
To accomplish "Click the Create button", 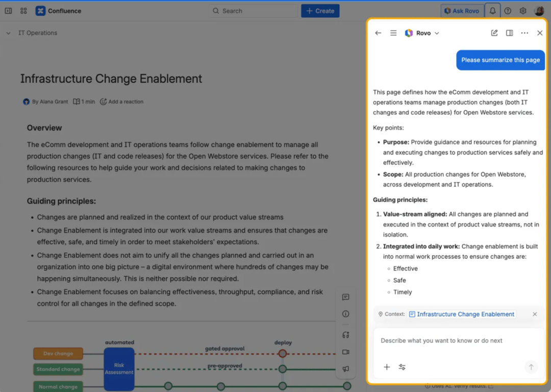I will [320, 11].
